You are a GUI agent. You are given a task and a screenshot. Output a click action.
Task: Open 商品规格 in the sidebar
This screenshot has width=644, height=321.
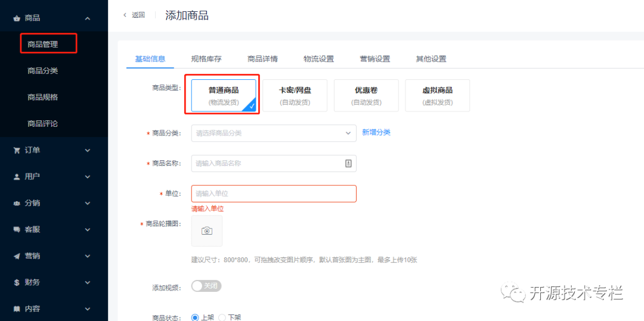(43, 97)
